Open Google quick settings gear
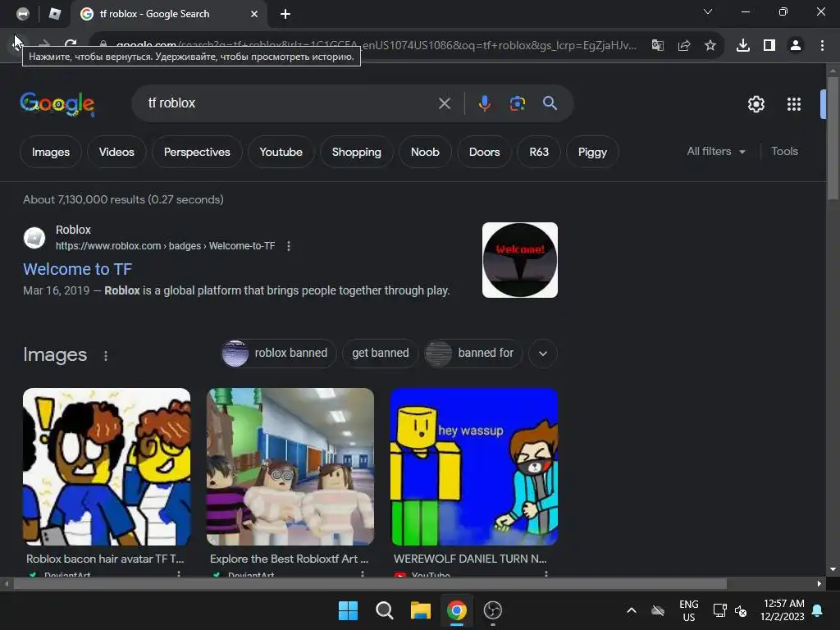The image size is (840, 630). click(x=756, y=104)
